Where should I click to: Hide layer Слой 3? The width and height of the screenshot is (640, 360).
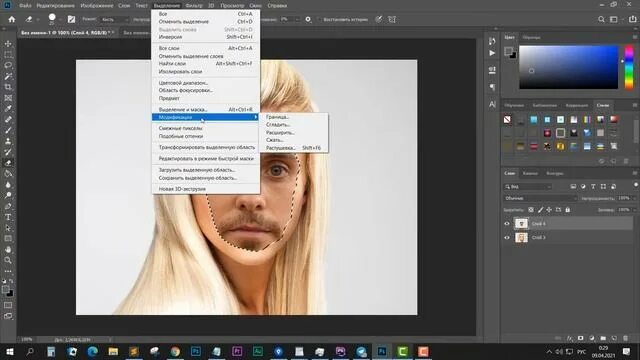coord(507,238)
